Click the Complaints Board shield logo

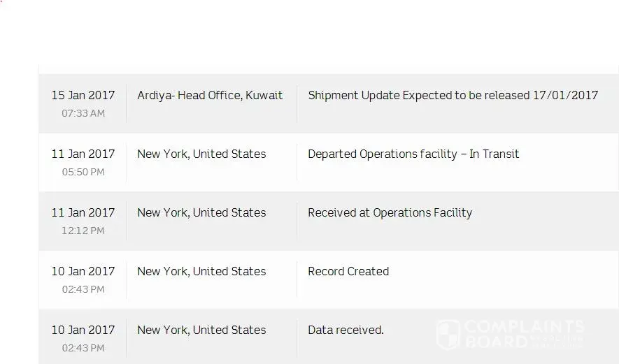(448, 334)
